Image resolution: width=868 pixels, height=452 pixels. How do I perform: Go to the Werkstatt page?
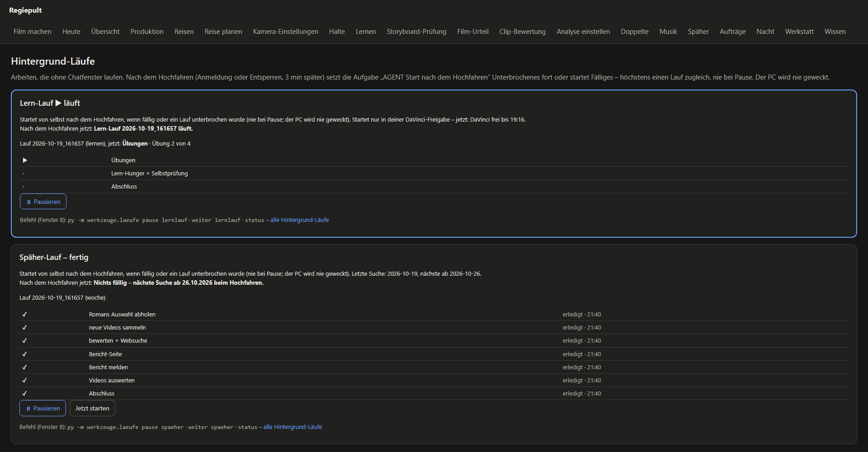[799, 32]
